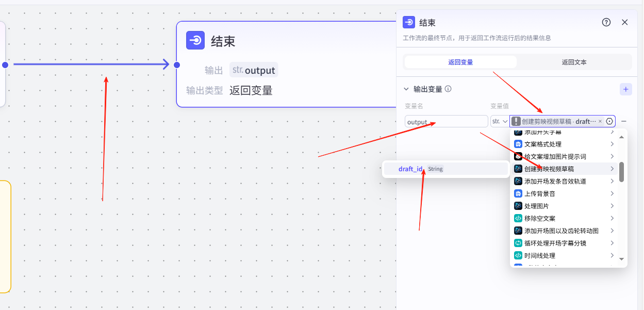Click 上传背景音 node icon in list
Image resolution: width=644 pixels, height=310 pixels.
point(518,193)
